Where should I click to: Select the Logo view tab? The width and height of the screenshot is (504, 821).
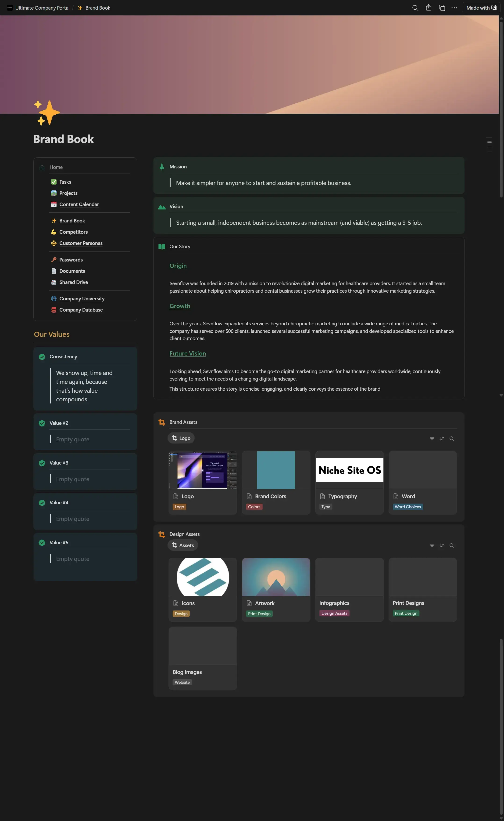click(181, 438)
